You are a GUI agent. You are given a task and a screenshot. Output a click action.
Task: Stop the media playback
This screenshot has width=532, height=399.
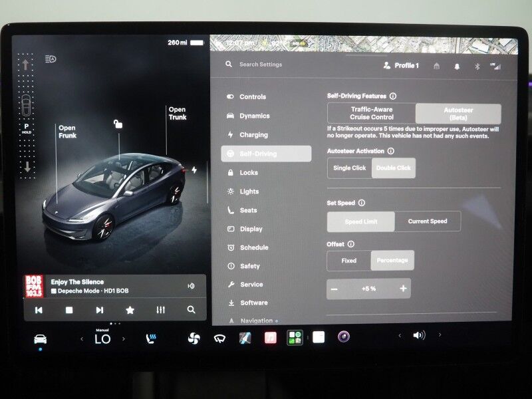[69, 310]
